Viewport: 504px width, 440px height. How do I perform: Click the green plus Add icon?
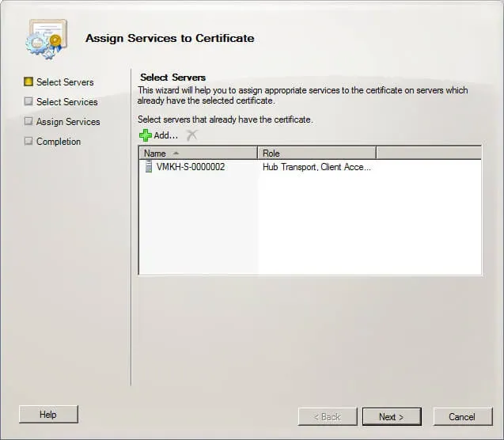146,135
